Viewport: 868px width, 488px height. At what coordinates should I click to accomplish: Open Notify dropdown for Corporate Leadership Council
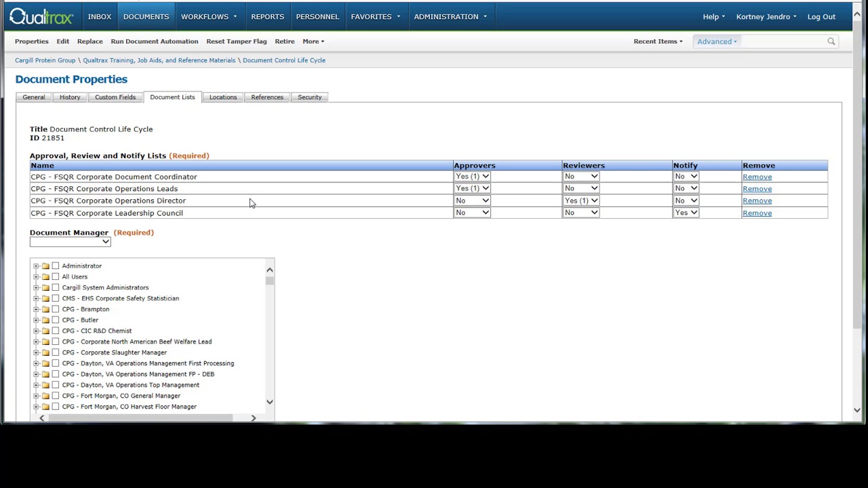click(686, 213)
